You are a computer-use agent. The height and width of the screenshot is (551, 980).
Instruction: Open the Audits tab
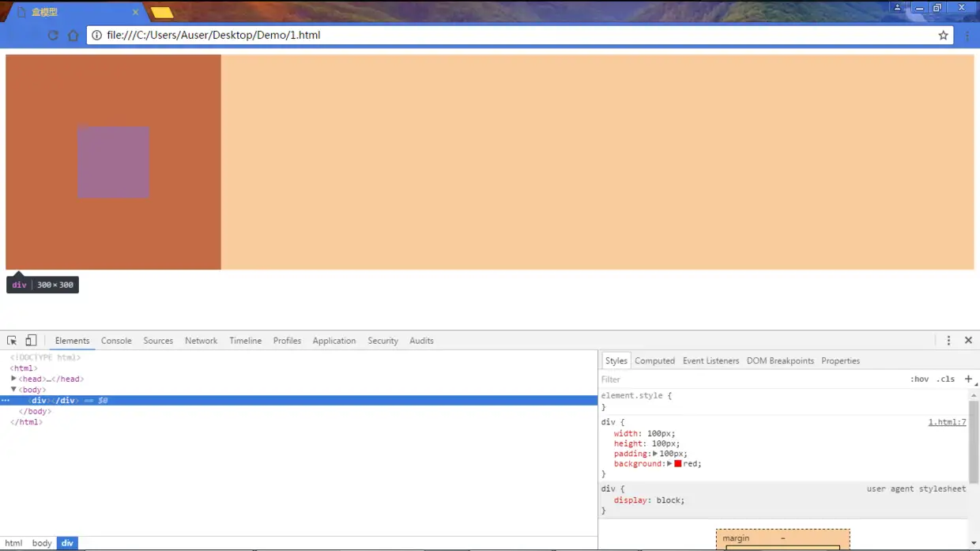(x=421, y=341)
